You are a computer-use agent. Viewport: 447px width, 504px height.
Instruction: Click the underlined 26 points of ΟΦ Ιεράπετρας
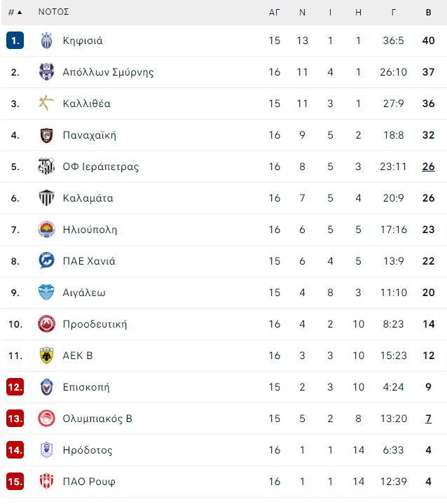point(428,167)
